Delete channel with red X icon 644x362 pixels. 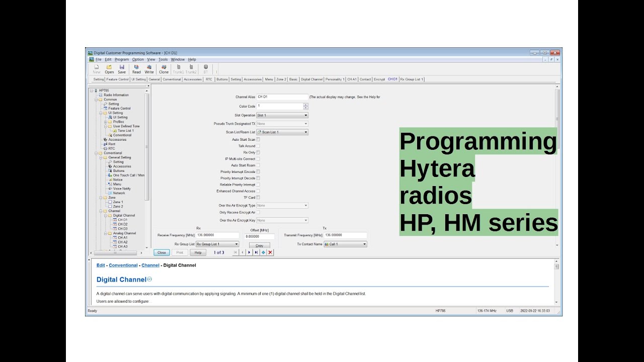point(270,252)
